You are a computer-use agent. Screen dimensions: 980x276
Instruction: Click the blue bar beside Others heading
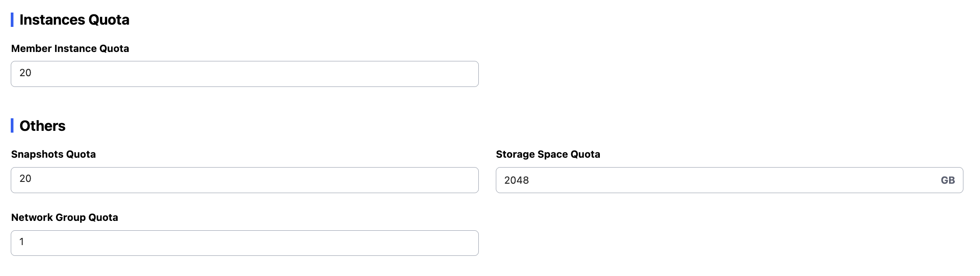[12, 126]
